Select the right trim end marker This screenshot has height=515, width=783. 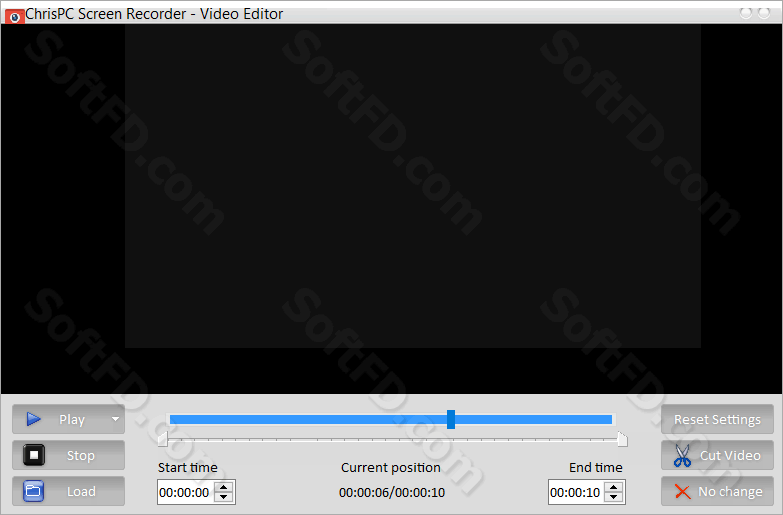[x=622, y=439]
